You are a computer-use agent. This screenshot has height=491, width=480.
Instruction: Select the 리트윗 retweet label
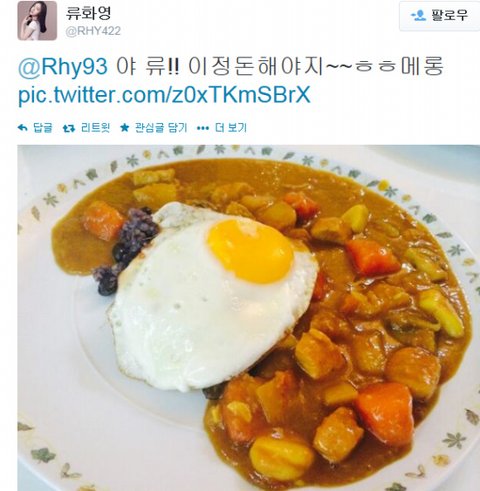95,128
